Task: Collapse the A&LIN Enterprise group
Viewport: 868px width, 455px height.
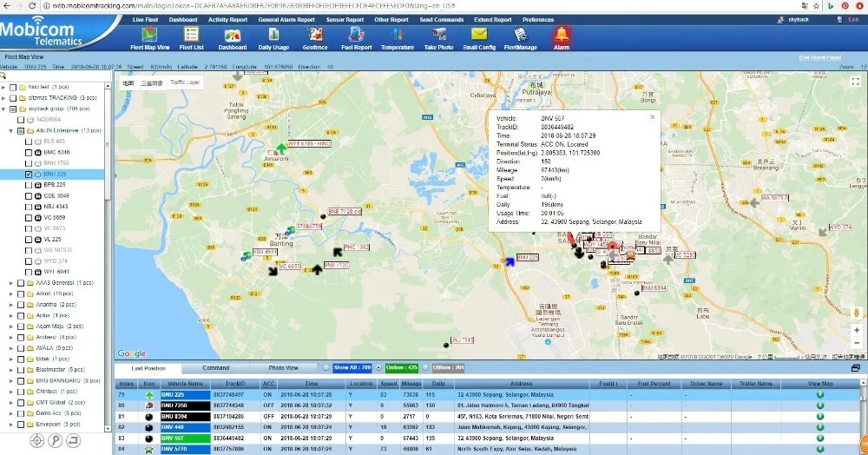Action: pyautogui.click(x=10, y=130)
